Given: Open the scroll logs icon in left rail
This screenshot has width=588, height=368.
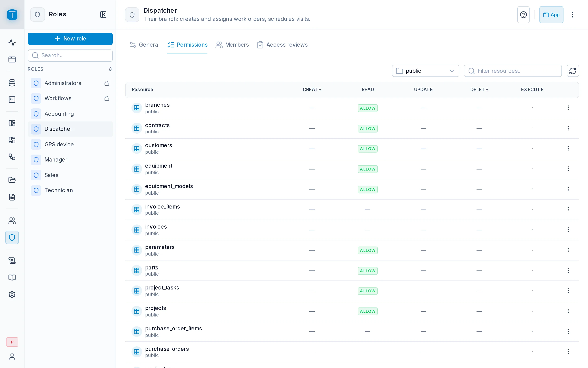Looking at the screenshot, I should 12,261.
